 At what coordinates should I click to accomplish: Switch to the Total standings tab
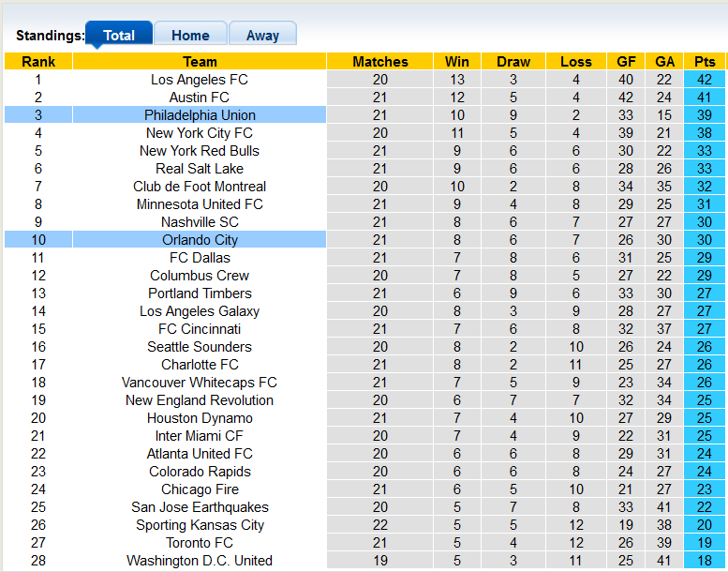(119, 36)
